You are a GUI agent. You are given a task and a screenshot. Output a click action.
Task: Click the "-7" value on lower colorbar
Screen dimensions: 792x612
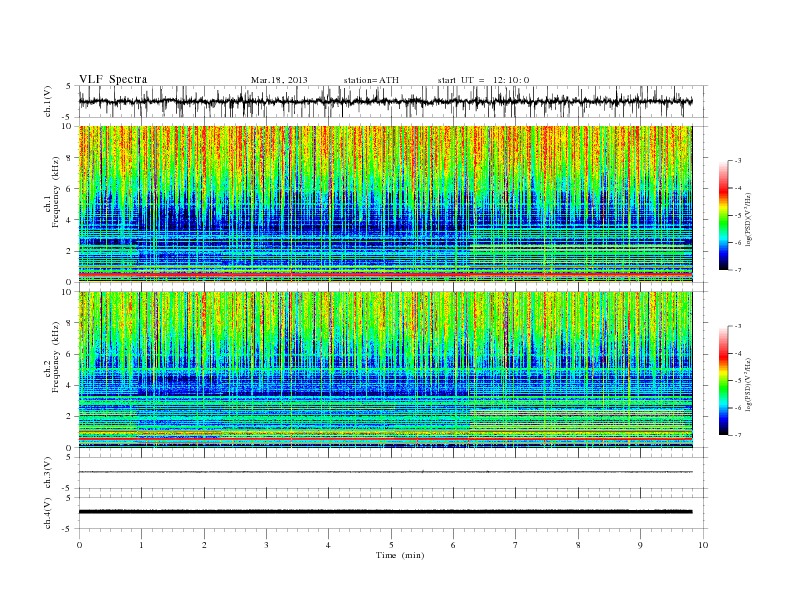tap(737, 435)
